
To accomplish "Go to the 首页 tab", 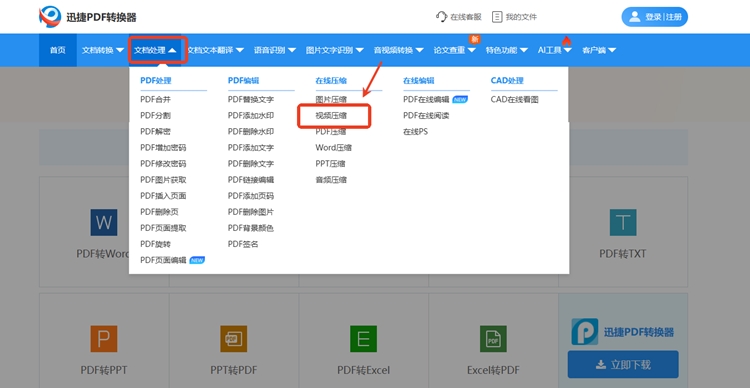I will tap(57, 50).
